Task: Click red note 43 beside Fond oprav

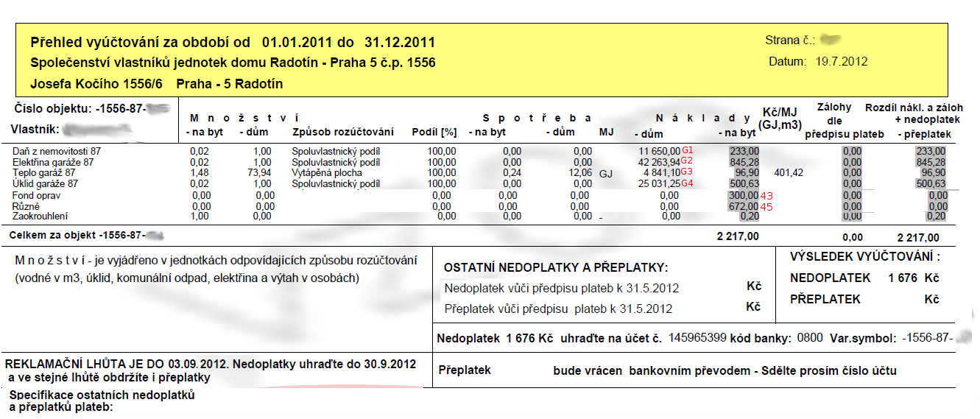Action: pos(766,195)
